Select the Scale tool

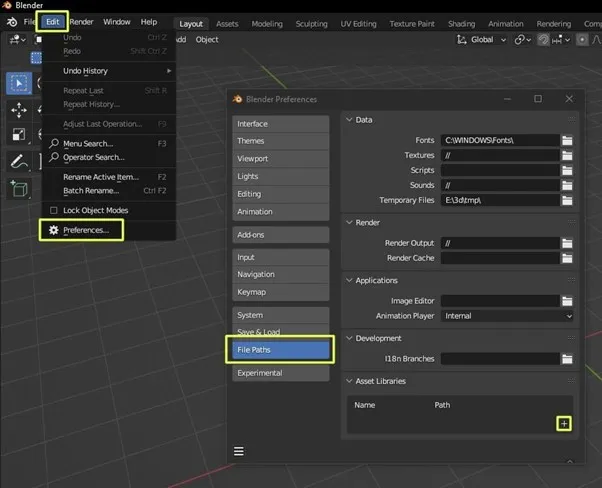pos(19,134)
